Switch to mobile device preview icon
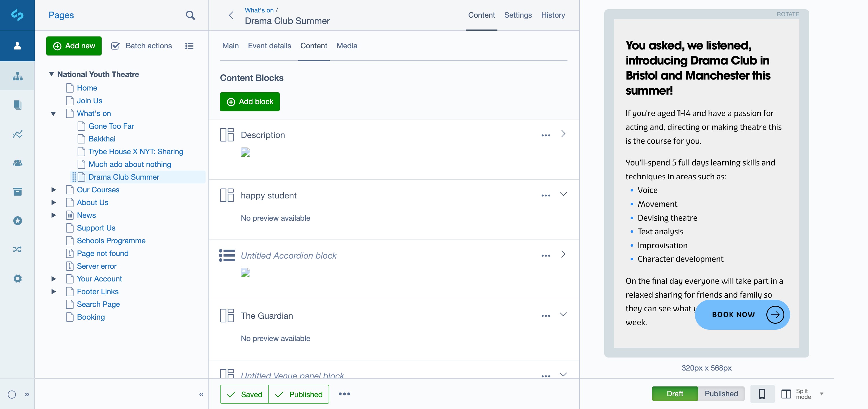The height and width of the screenshot is (409, 868). pyautogui.click(x=762, y=394)
